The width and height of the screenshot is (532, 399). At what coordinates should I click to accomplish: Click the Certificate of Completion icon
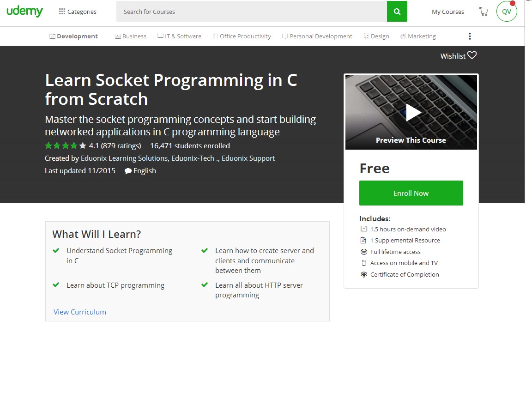click(364, 274)
